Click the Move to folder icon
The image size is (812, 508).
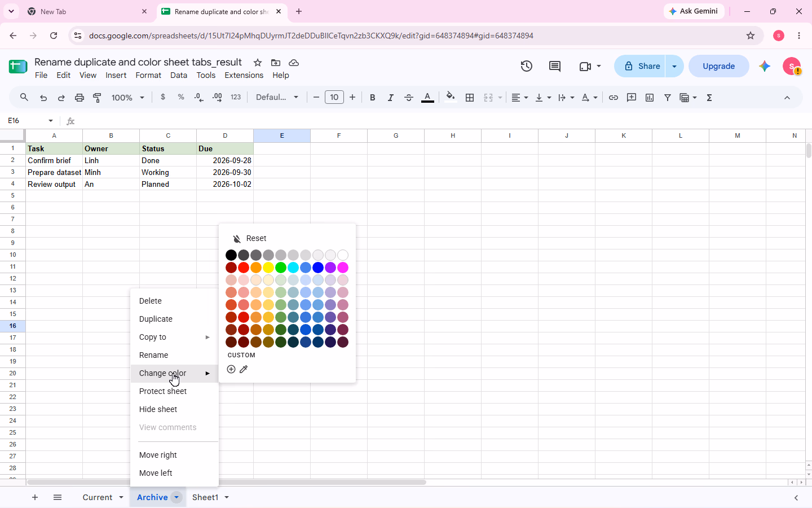click(x=276, y=63)
